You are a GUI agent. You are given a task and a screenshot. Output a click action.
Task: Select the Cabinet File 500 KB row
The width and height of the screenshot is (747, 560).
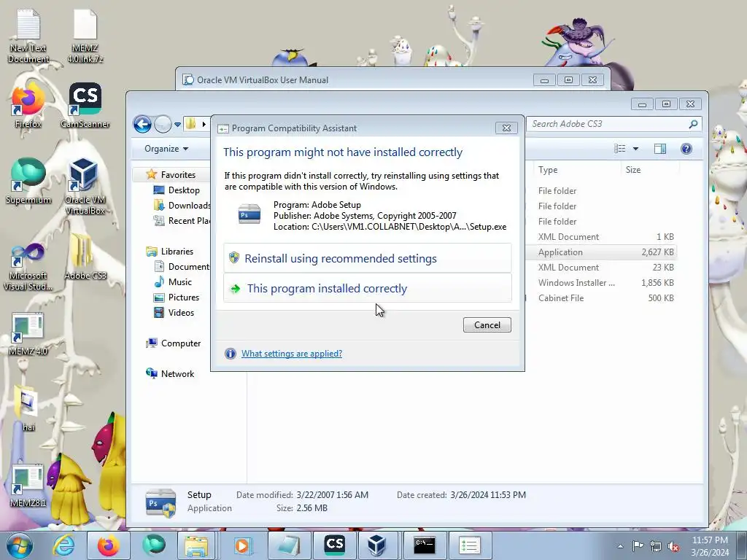601,297
